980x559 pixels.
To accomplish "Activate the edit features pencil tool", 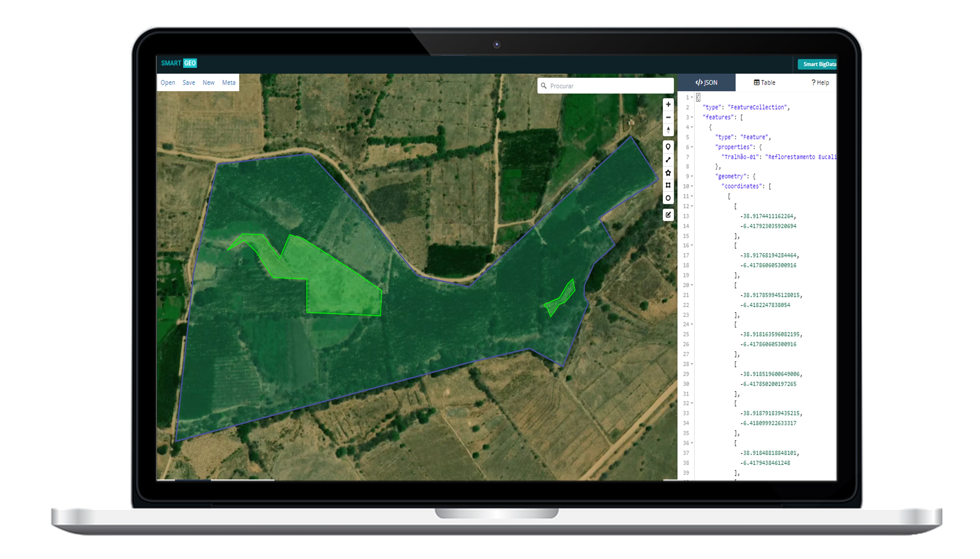I will point(668,215).
